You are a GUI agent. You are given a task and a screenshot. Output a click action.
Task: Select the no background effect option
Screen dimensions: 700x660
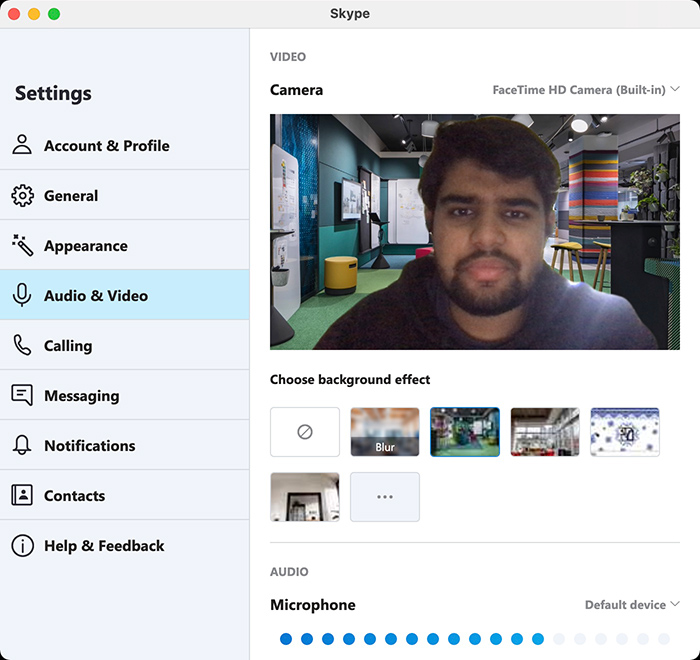305,432
